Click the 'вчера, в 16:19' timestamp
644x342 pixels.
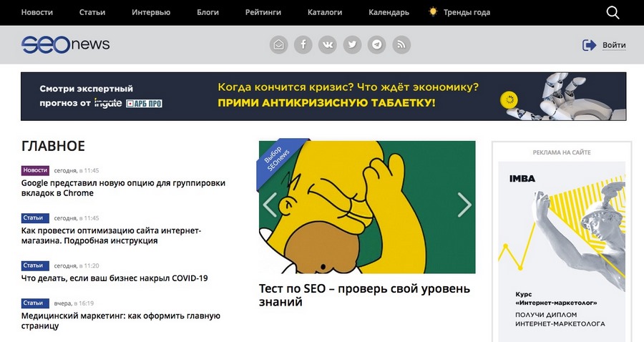click(74, 303)
